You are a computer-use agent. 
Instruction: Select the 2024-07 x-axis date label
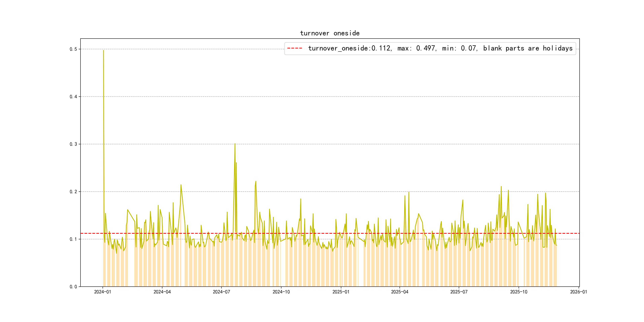(221, 292)
